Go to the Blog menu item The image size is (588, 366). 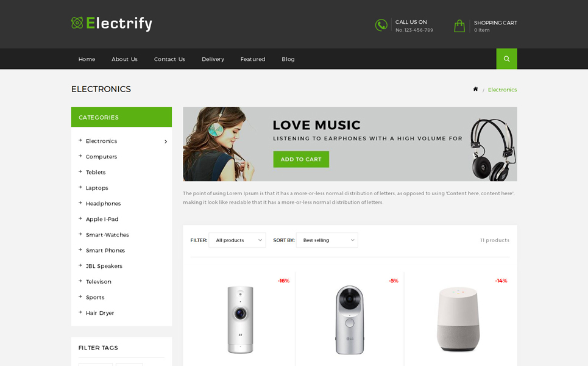(288, 59)
